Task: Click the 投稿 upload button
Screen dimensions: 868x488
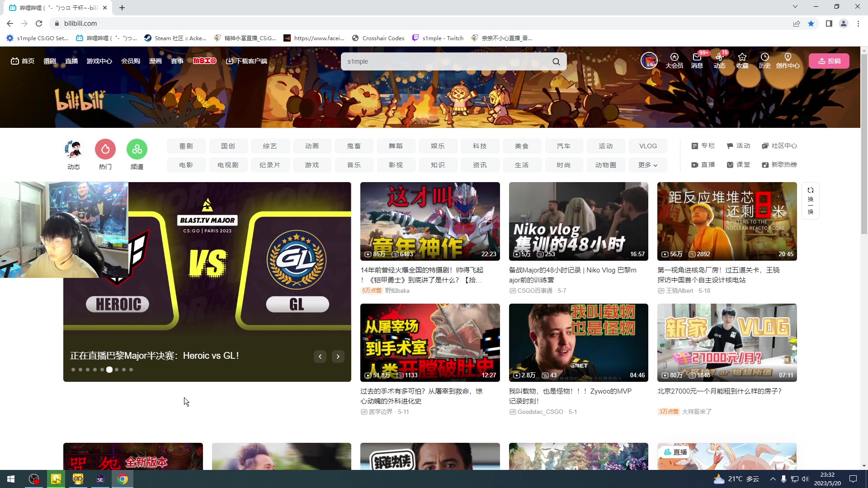Action: [x=829, y=61]
